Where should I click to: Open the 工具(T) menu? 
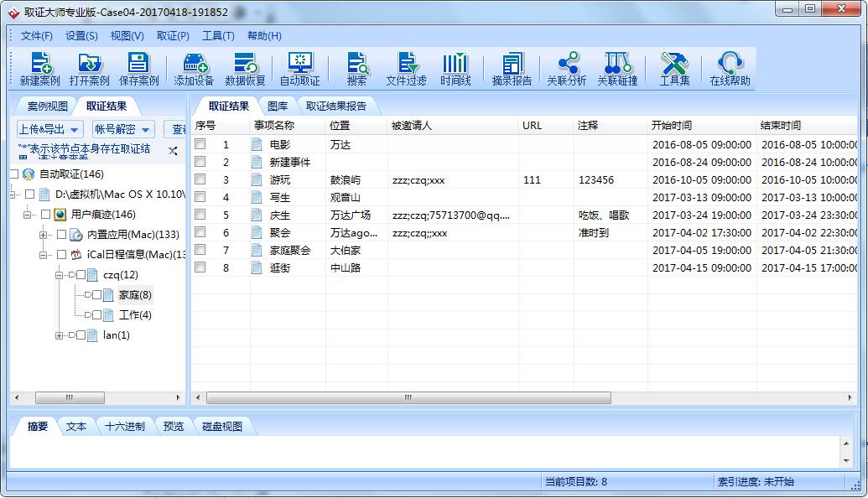[x=218, y=36]
